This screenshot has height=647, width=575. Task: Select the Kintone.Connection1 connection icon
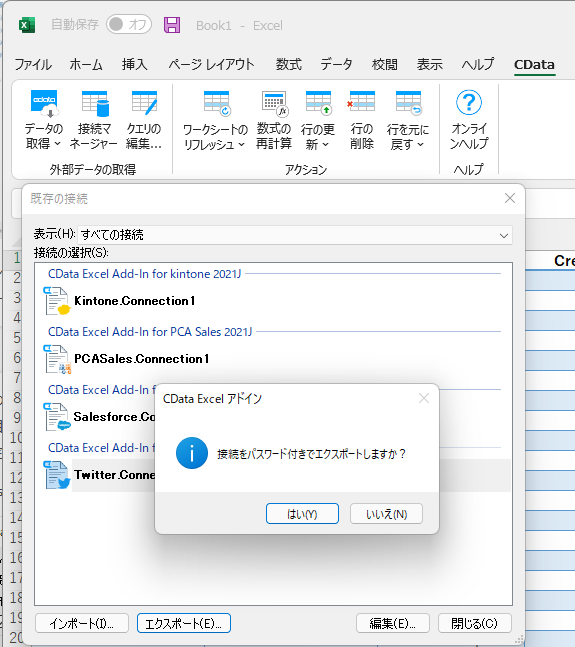[57, 301]
